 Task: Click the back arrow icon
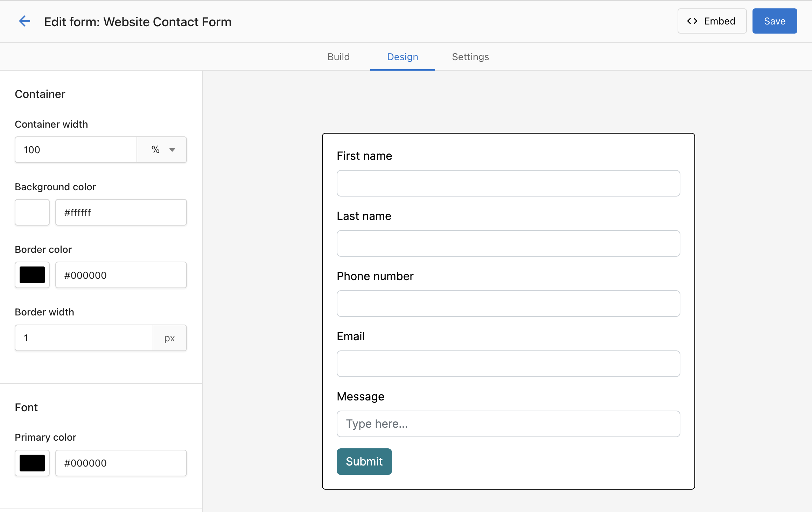pos(24,21)
